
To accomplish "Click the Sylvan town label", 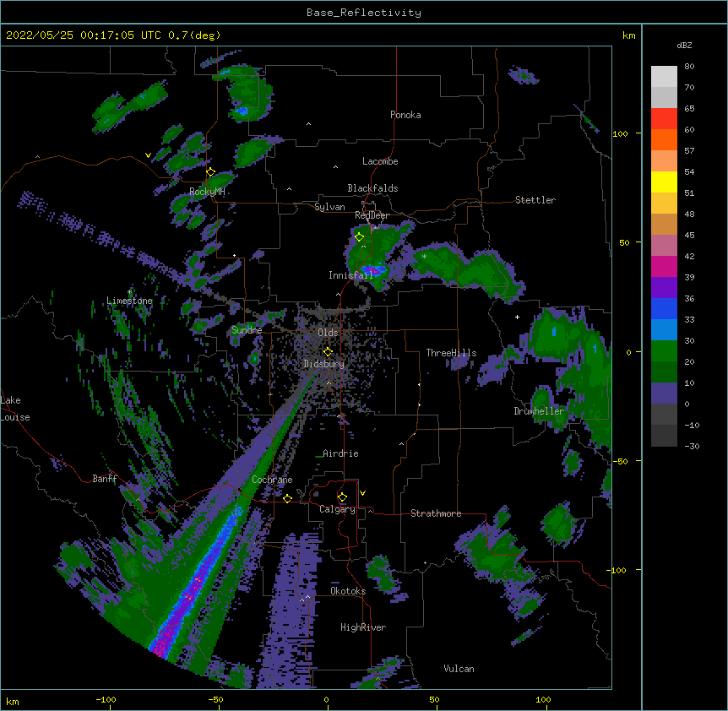I will pyautogui.click(x=329, y=207).
